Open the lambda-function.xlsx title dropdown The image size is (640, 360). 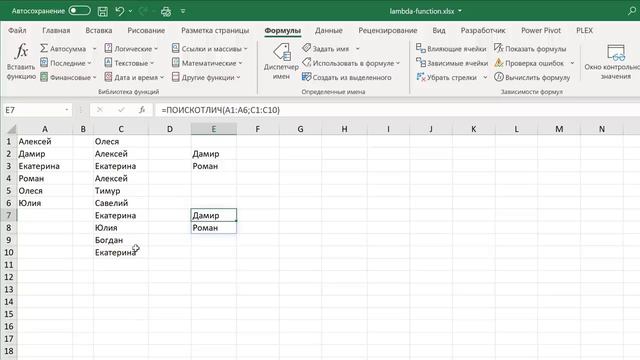460,11
